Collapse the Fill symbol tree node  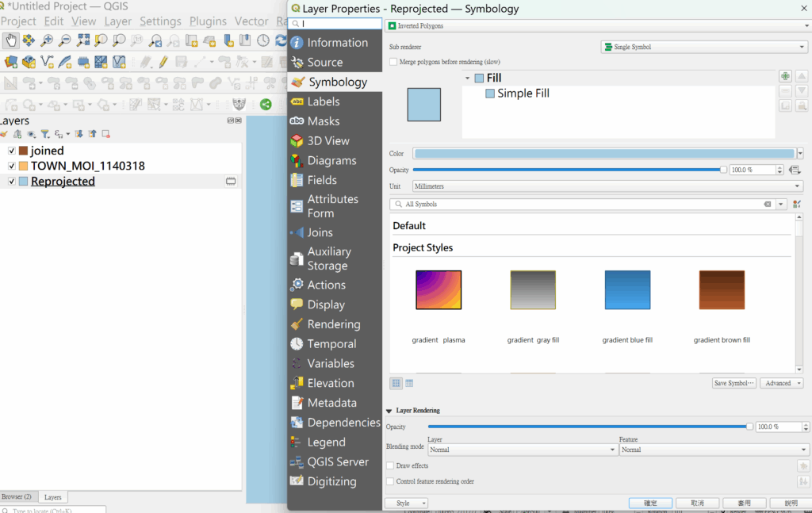467,78
